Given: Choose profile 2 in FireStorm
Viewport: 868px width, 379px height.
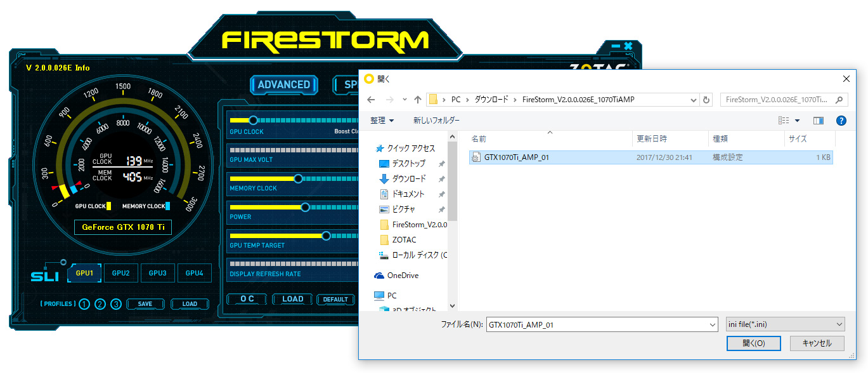Looking at the screenshot, I should click(100, 304).
